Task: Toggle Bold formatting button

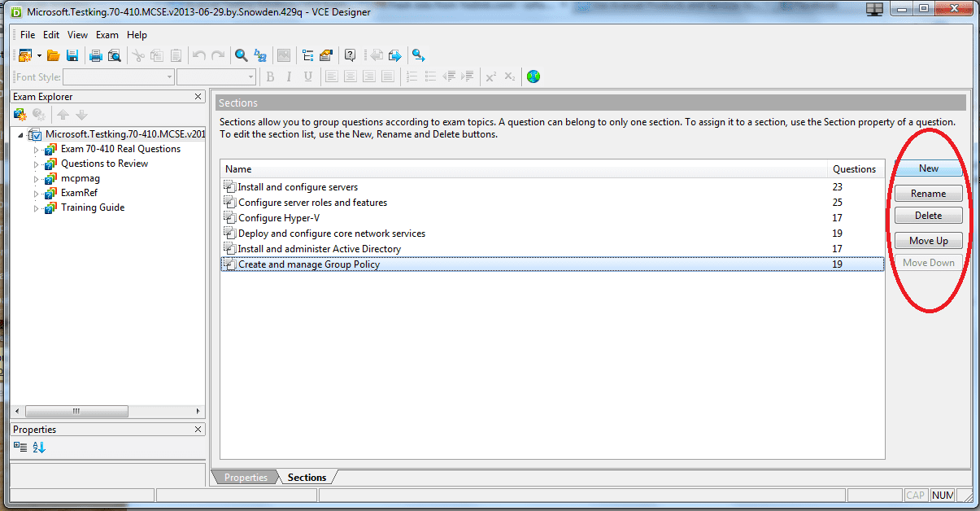Action: [x=271, y=76]
